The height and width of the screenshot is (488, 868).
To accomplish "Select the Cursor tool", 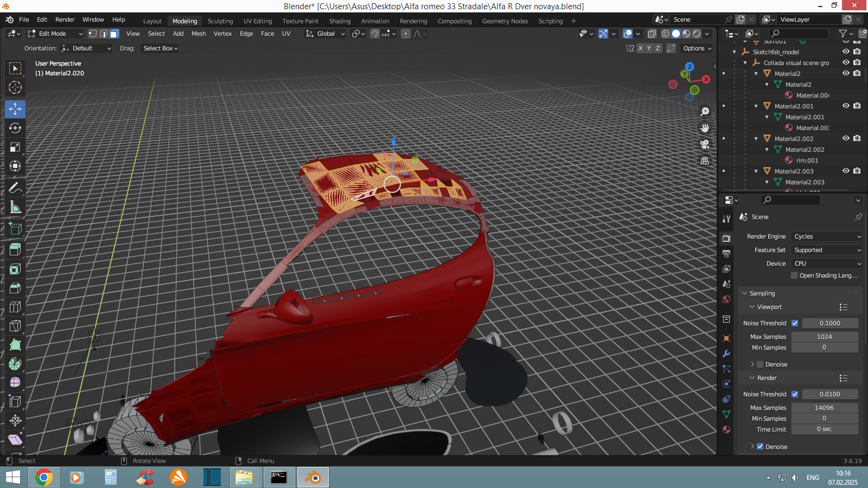I will [x=15, y=87].
